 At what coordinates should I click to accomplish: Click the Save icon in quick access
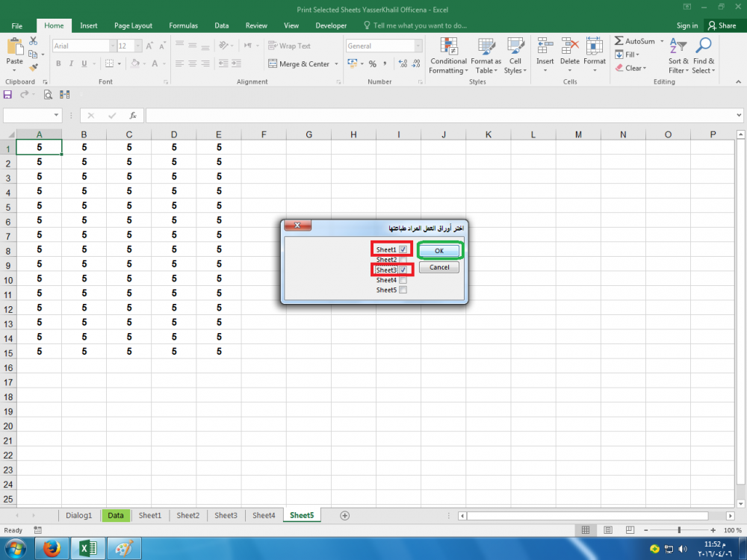point(7,95)
